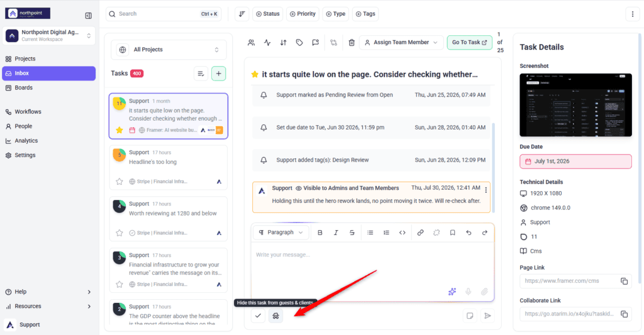Click the Search input field
The image size is (644, 335).
(x=164, y=14)
